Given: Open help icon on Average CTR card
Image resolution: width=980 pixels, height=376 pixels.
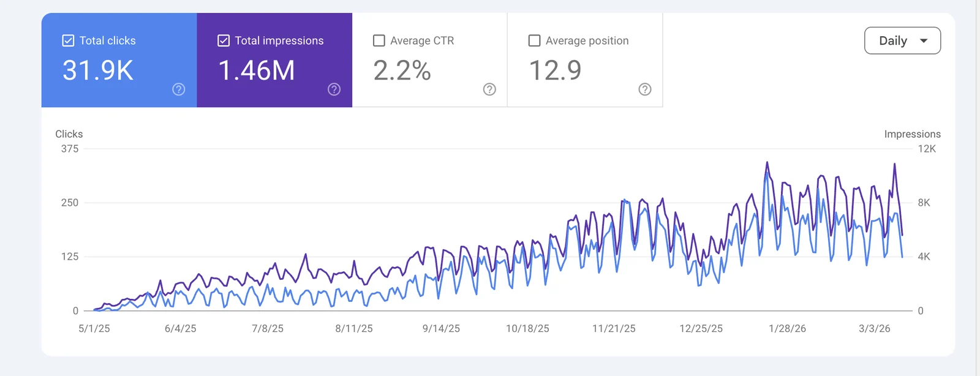Looking at the screenshot, I should [x=489, y=89].
